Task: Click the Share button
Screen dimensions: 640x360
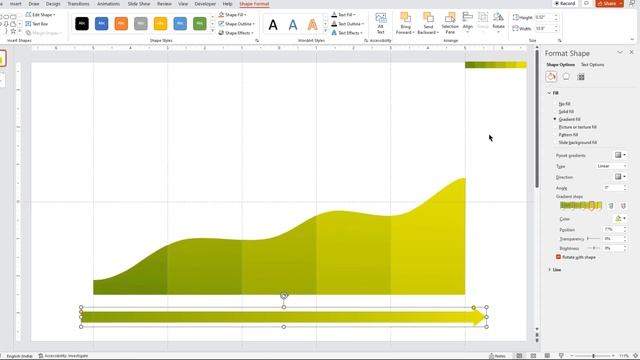Action: point(609,3)
